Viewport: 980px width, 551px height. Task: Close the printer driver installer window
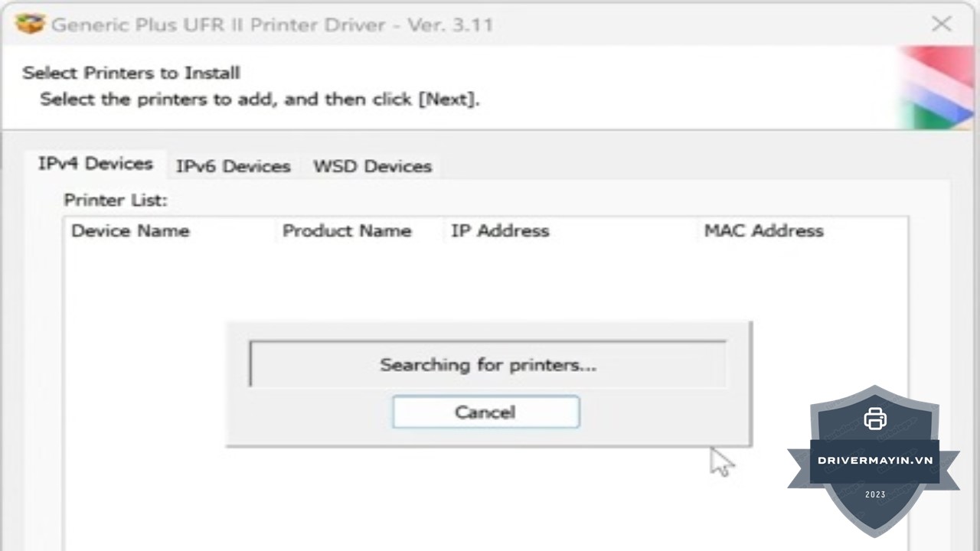pyautogui.click(x=941, y=24)
